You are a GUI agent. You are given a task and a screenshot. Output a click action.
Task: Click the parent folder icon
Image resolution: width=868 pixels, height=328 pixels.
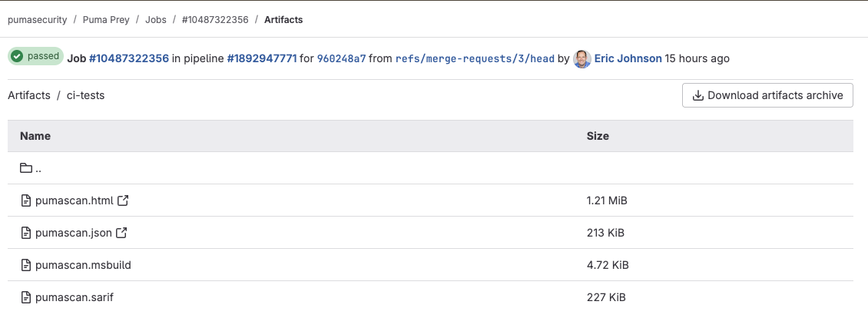coord(26,168)
